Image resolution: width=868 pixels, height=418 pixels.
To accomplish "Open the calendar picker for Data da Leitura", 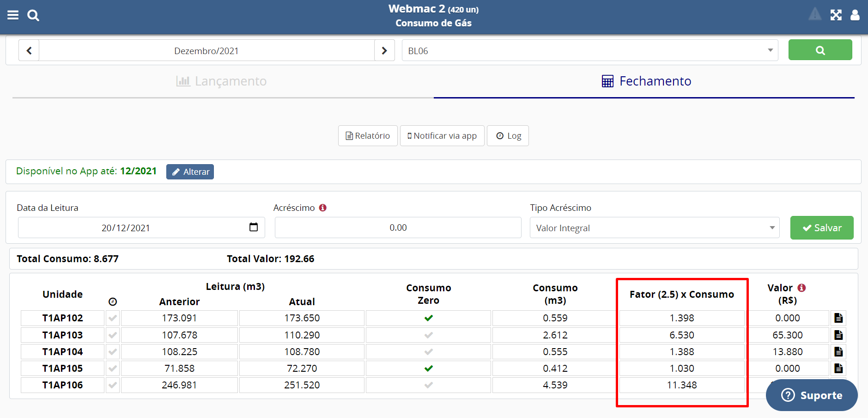I will (253, 227).
